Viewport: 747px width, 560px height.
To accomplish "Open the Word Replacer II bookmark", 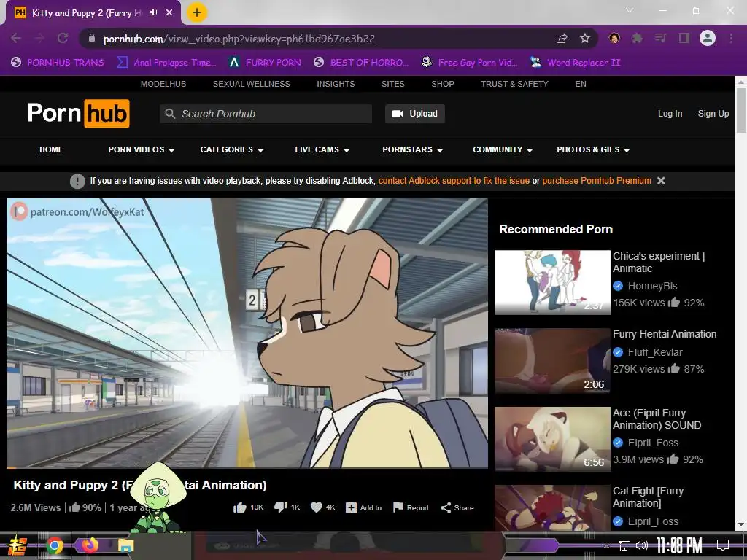I will 575,63.
